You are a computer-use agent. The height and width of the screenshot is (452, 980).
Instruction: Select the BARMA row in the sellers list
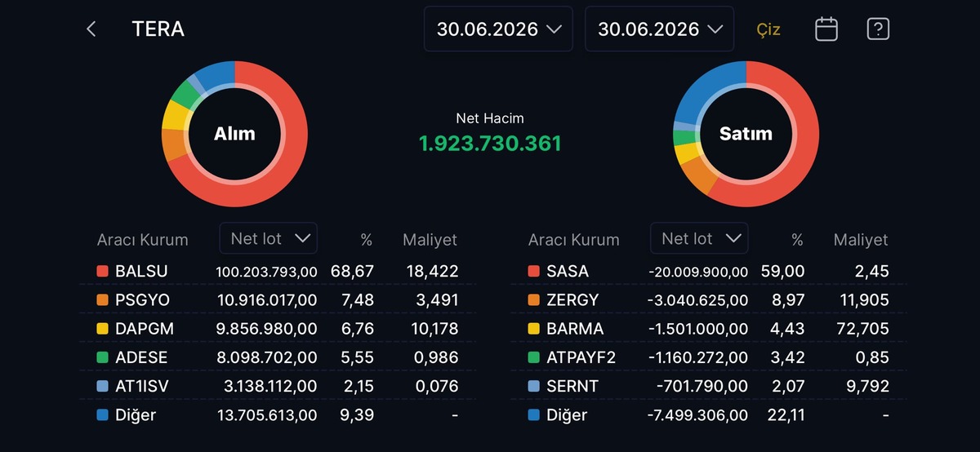[709, 329]
